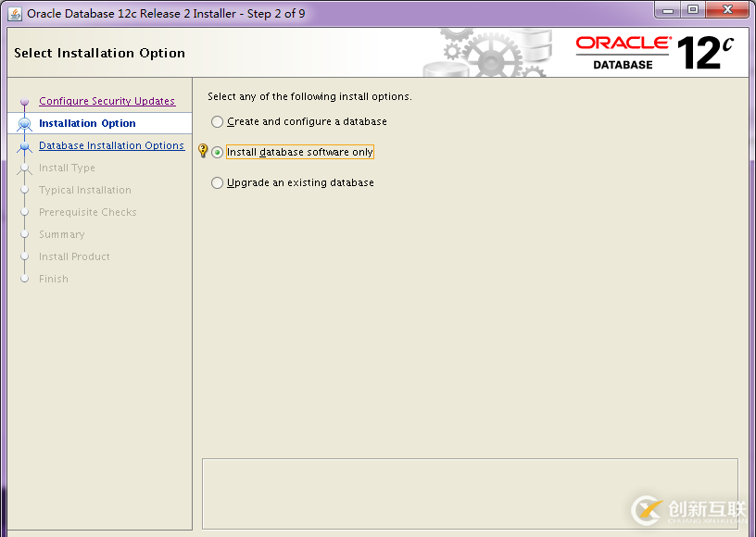The image size is (756, 537).
Task: Click the 'Install Product' step text
Action: pyautogui.click(x=74, y=256)
